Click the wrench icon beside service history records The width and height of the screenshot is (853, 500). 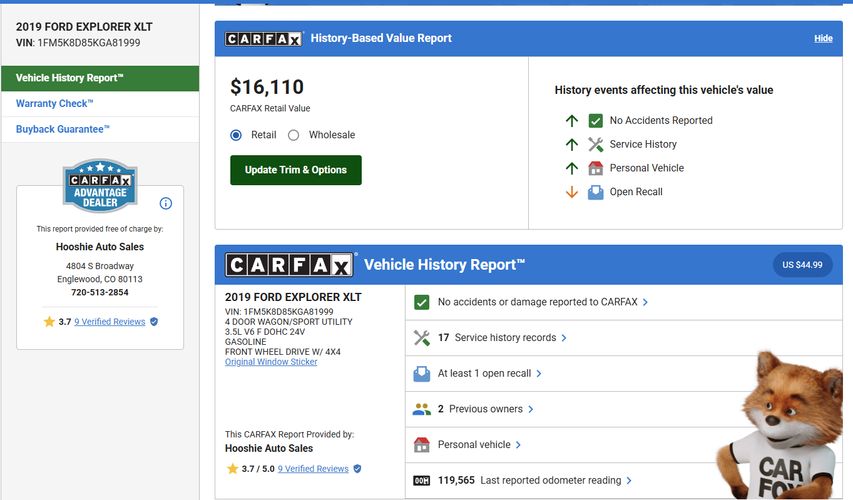coord(421,338)
